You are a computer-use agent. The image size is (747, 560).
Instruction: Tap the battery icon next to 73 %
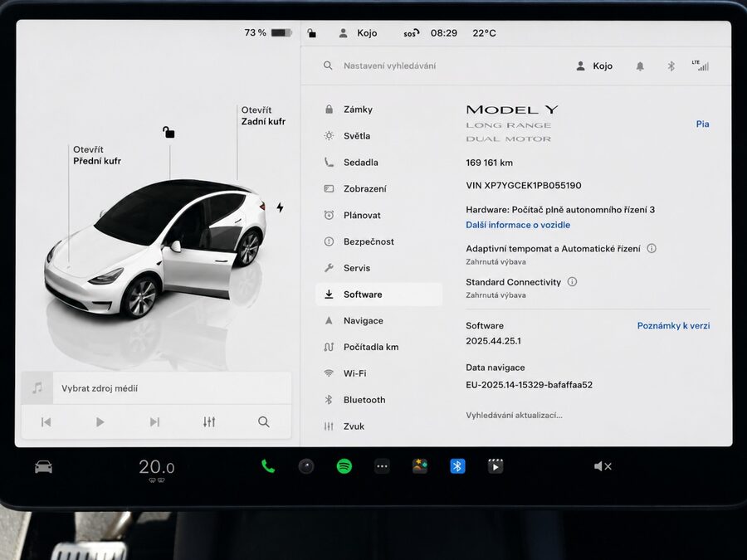[x=281, y=33]
